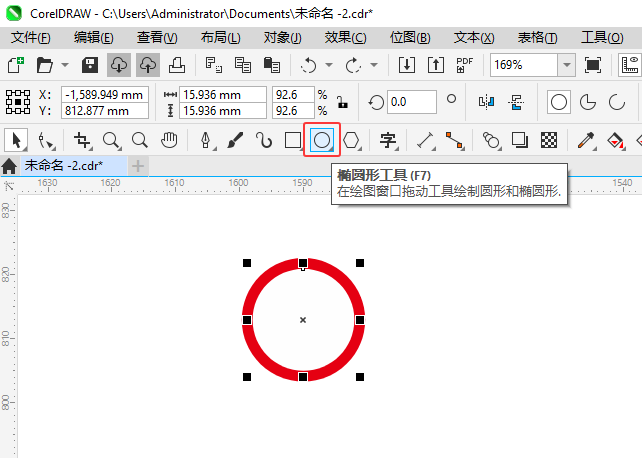Select the full Ellipse shape mode
The image size is (642, 458).
point(559,102)
